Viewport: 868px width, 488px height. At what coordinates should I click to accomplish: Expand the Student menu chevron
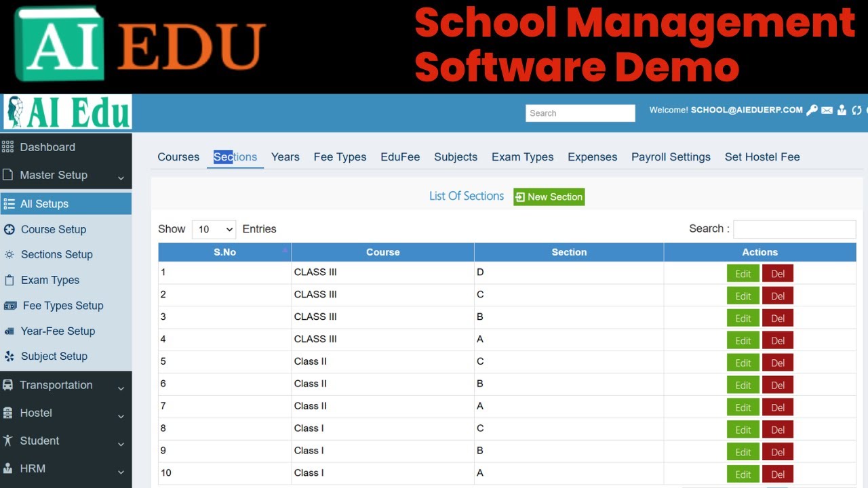point(121,444)
